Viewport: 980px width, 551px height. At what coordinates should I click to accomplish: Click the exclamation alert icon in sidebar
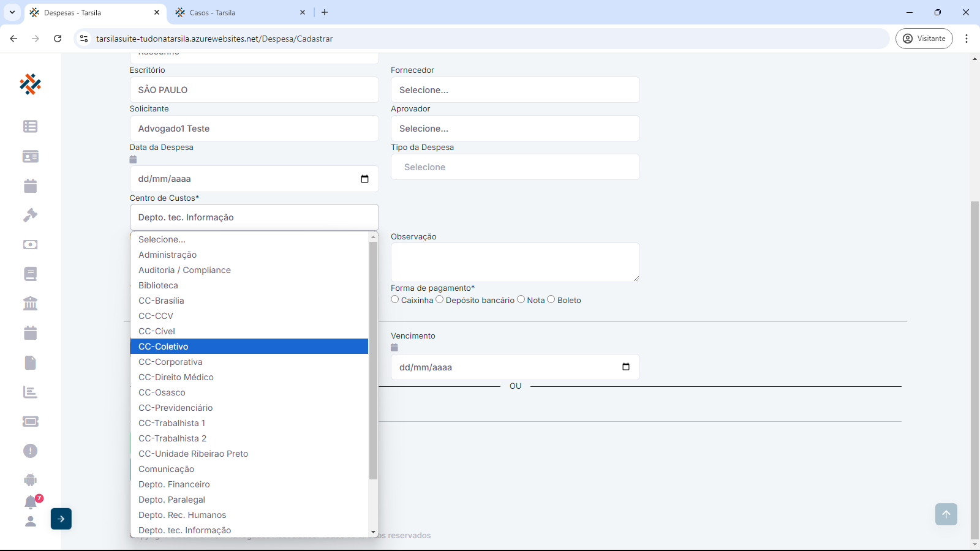click(x=30, y=451)
